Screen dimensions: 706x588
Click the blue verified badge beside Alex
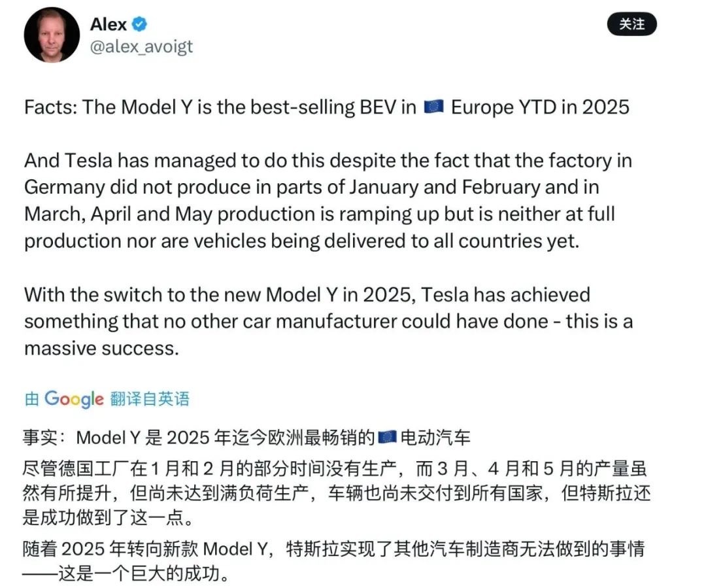139,24
